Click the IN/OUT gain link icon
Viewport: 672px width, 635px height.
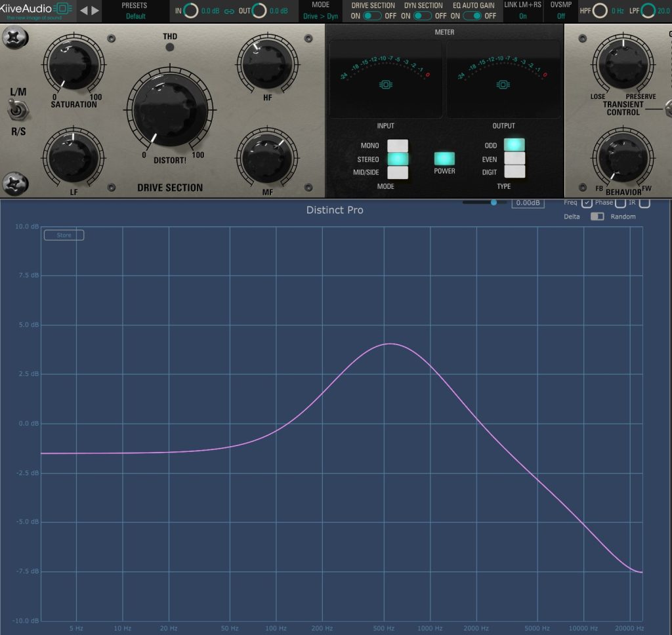click(x=229, y=11)
